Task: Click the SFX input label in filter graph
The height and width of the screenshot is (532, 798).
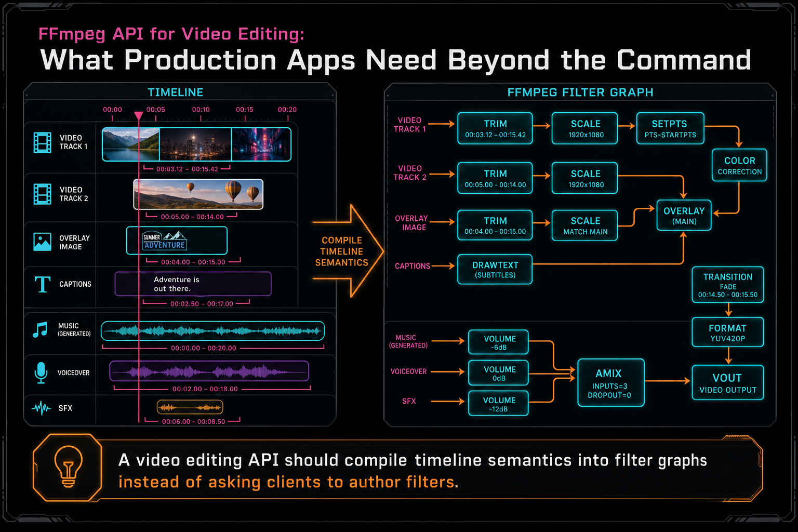Action: pos(409,401)
